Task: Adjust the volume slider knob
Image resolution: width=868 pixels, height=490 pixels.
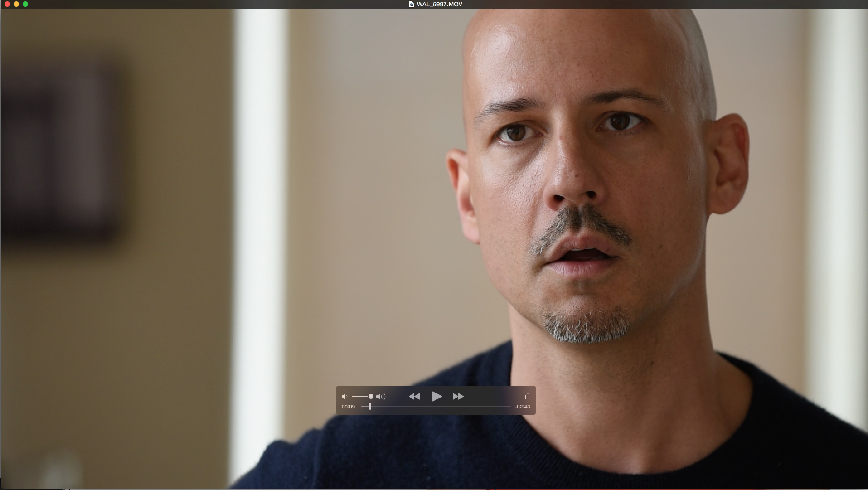Action: 371,397
